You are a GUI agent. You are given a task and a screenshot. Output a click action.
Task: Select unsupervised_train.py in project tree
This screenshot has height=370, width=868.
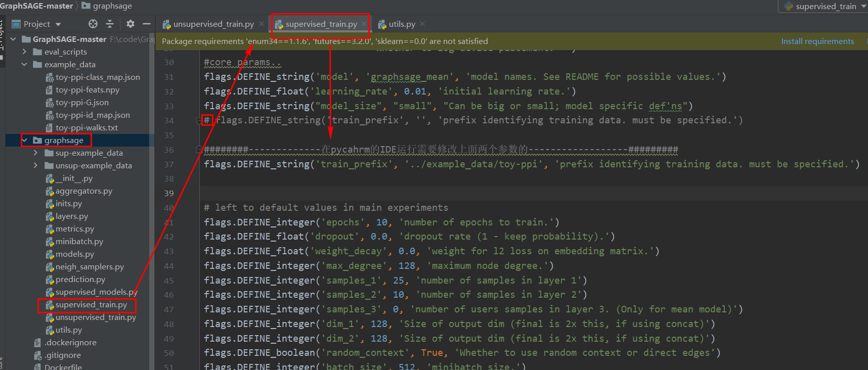[x=96, y=317]
